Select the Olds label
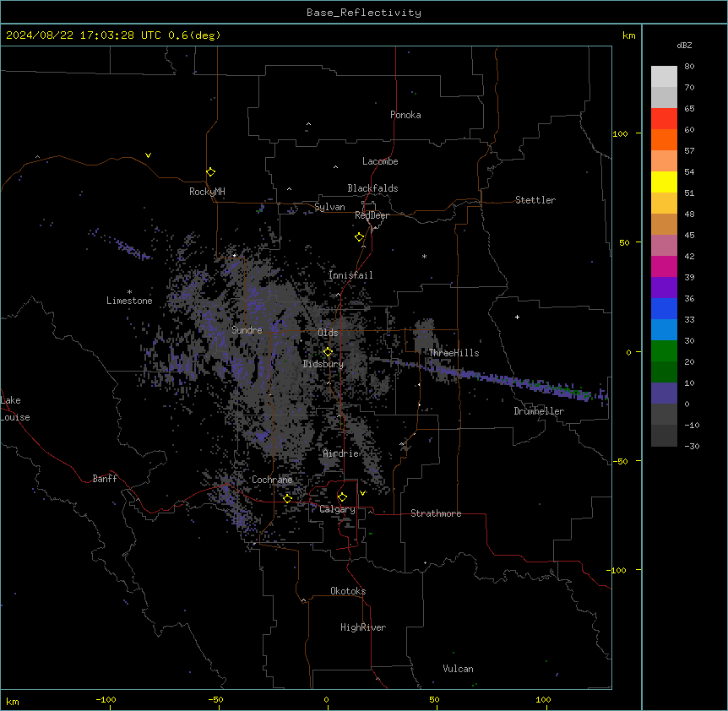 coord(328,333)
